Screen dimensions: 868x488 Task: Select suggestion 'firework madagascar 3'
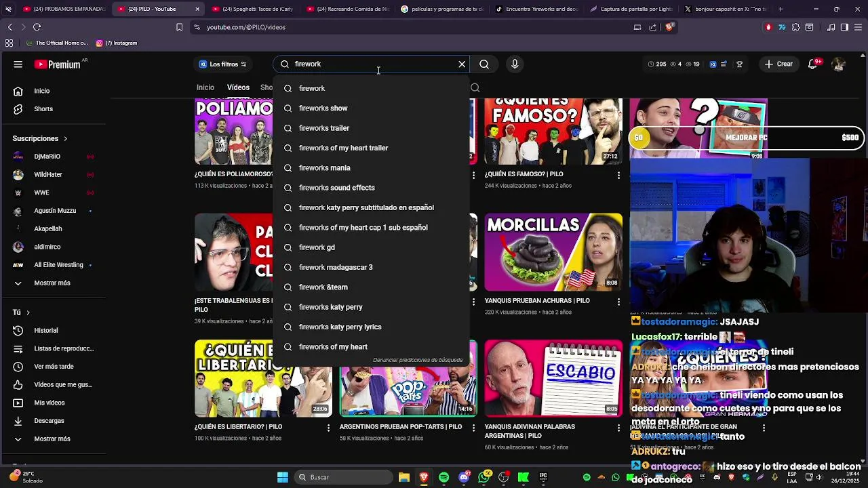(x=371, y=267)
